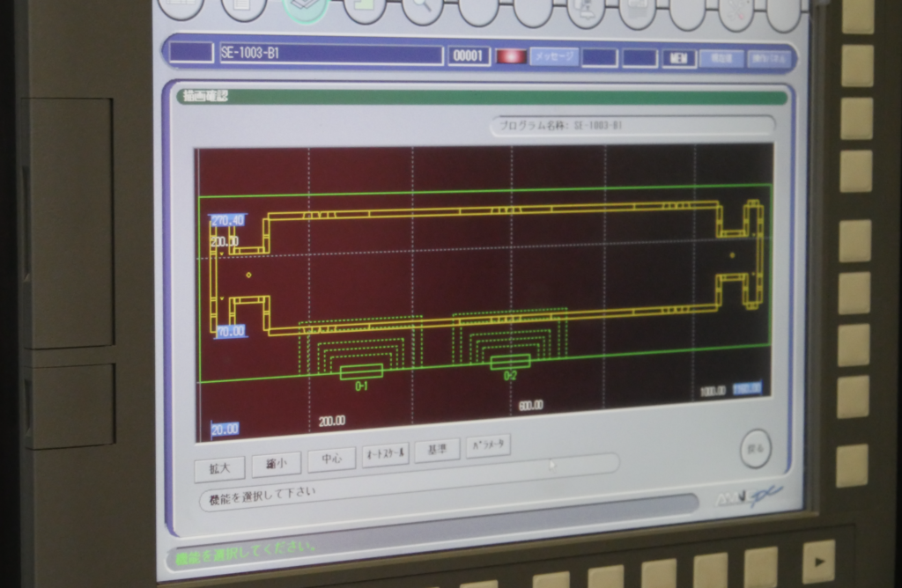Click the 00001 program number field
Screen dimensions: 902x588
tap(469, 56)
